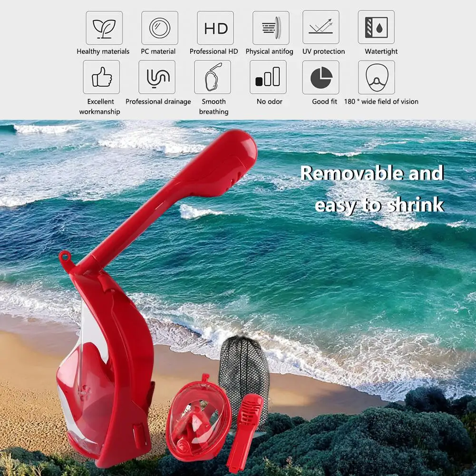
Task: Click the 'No odor' label
Action: pyautogui.click(x=269, y=101)
